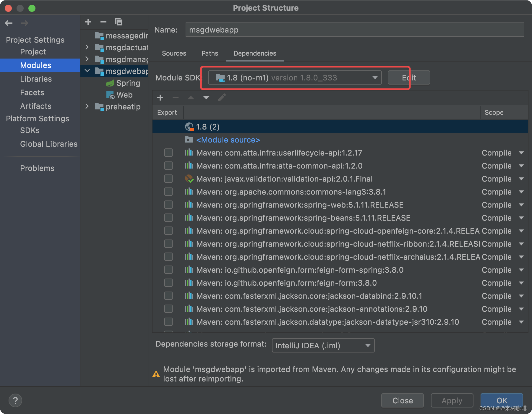Select the <Module source> row
532x414 pixels.
[x=340, y=140]
